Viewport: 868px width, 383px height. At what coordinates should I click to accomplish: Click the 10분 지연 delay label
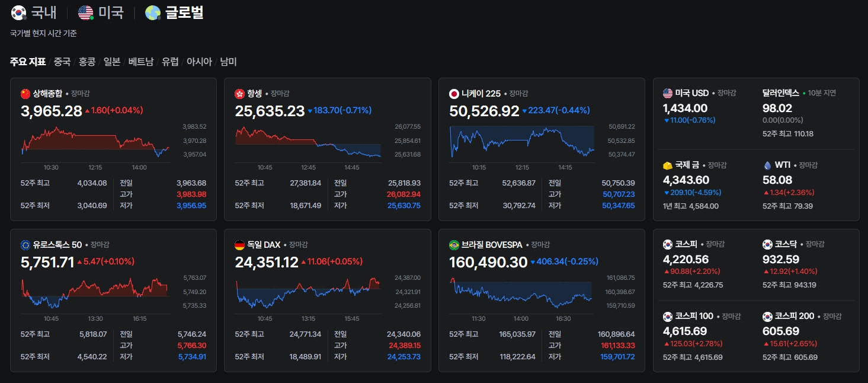click(821, 93)
